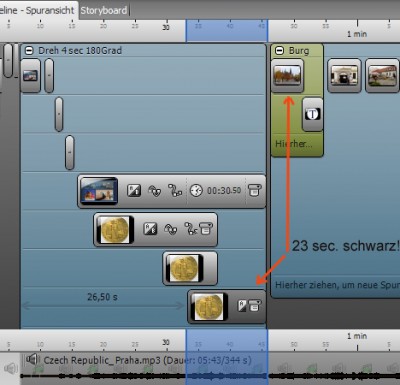Select the castle thumbnail in Burg chapter
The width and height of the screenshot is (400, 385).
pos(287,75)
